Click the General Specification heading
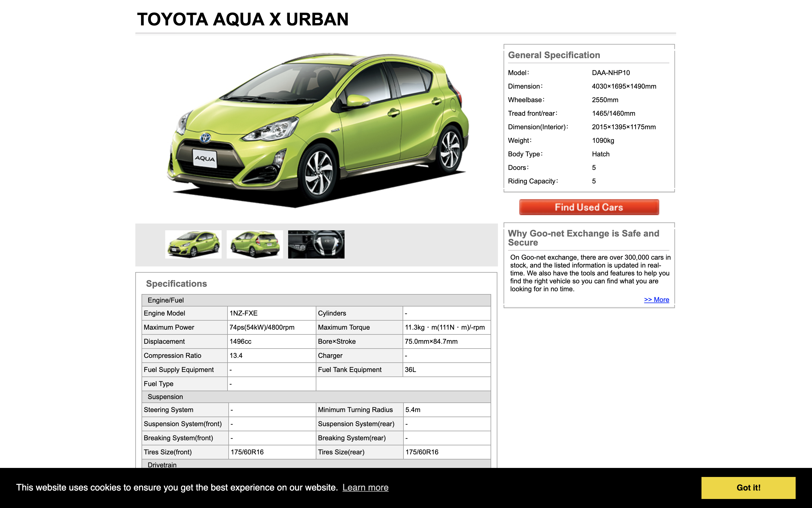This screenshot has height=508, width=812. pos(554,55)
